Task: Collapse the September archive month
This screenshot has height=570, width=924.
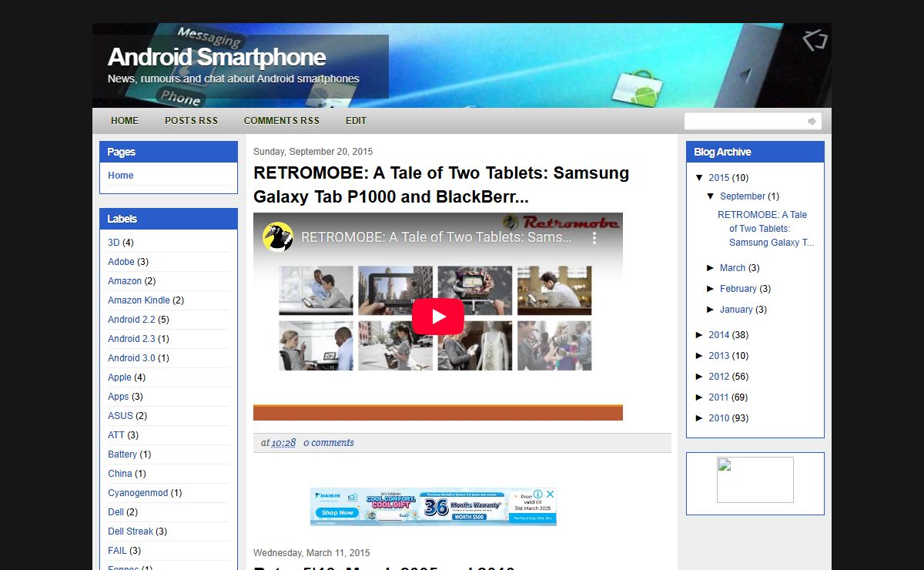Action: (711, 196)
